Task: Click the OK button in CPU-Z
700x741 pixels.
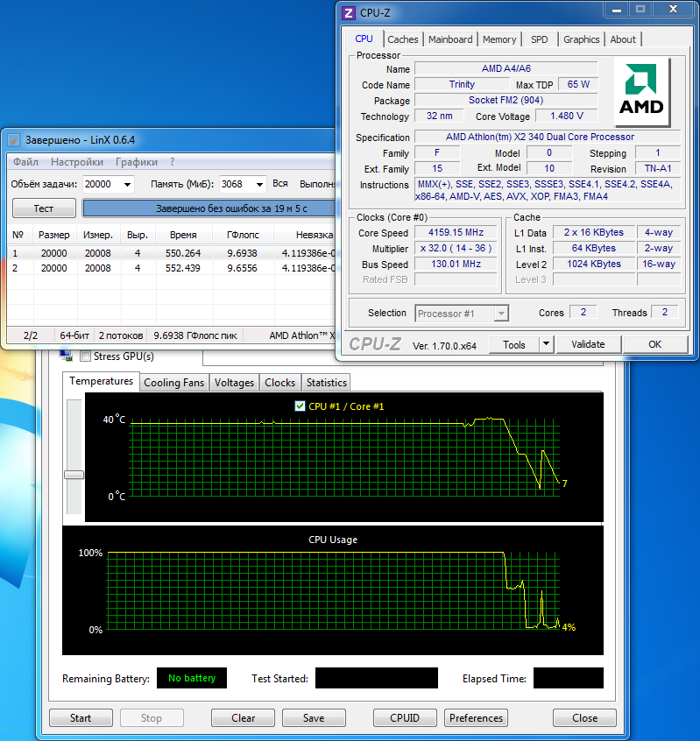Action: click(x=654, y=344)
